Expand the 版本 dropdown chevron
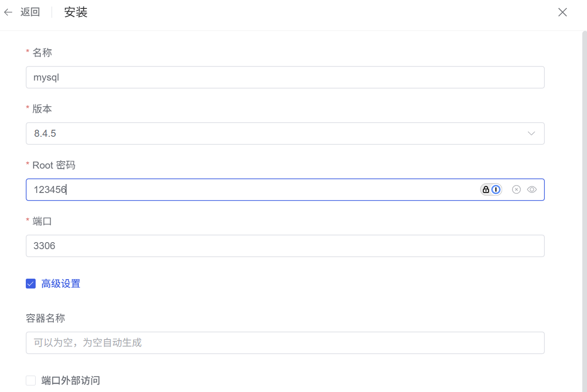The width and height of the screenshot is (587, 392). 531,133
